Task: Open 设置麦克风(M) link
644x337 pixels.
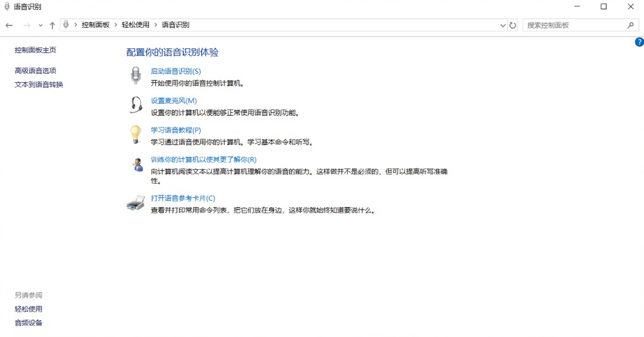Action: (x=173, y=101)
